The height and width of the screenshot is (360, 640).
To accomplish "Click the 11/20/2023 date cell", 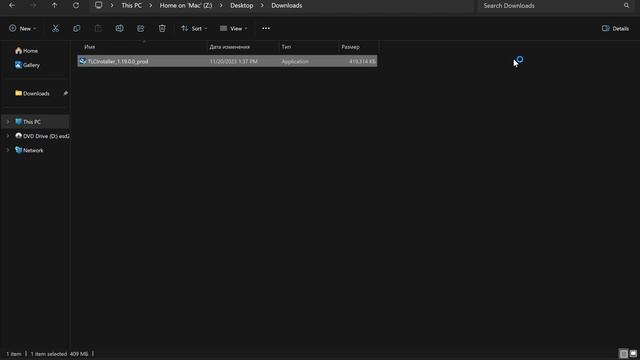I will [x=233, y=62].
